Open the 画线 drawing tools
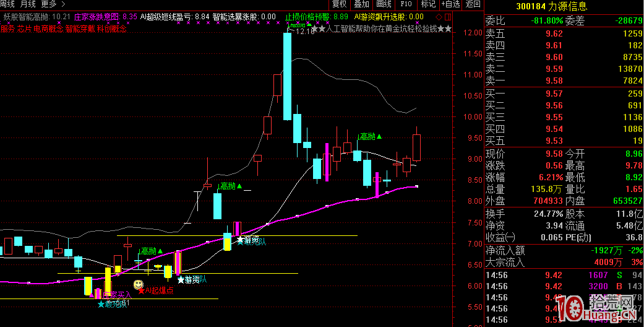Viewport: 644px width, 327px height. point(384,4)
